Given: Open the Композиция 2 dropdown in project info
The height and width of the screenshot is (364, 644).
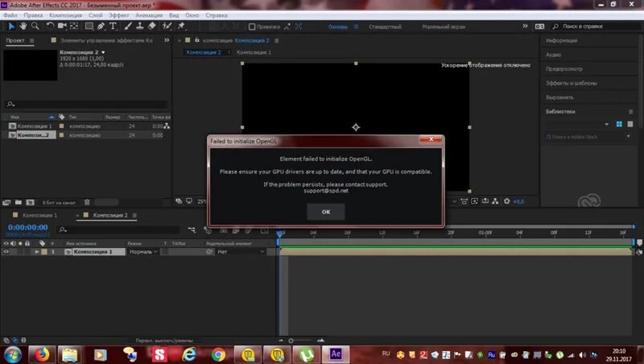Looking at the screenshot, I should click(x=103, y=52).
